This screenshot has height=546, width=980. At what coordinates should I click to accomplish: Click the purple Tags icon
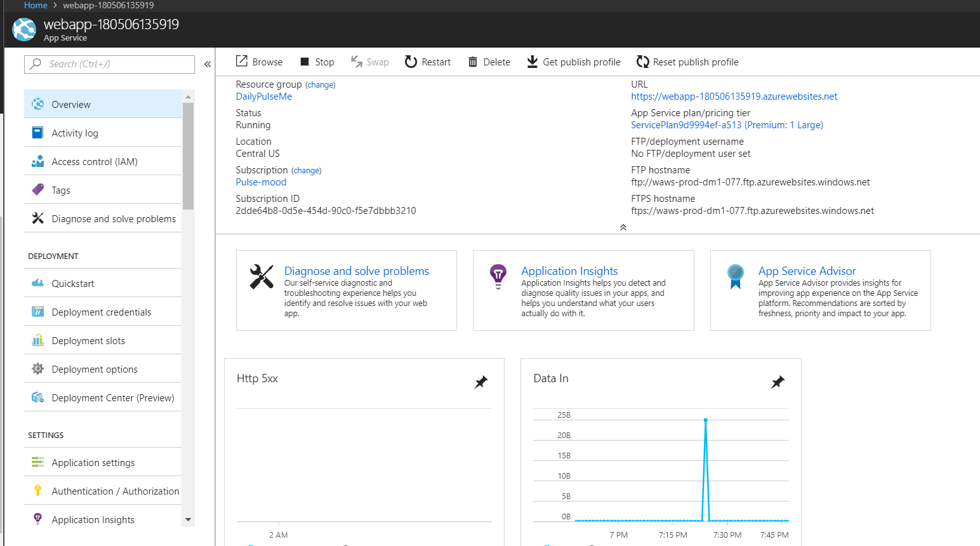point(38,190)
